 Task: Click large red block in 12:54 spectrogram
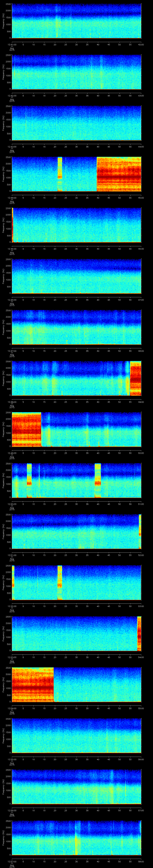click(33, 685)
